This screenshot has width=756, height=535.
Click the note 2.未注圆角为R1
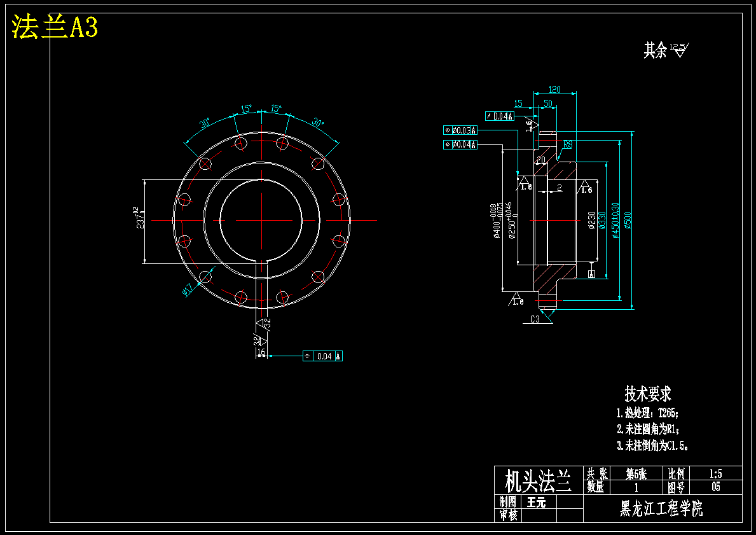click(649, 429)
